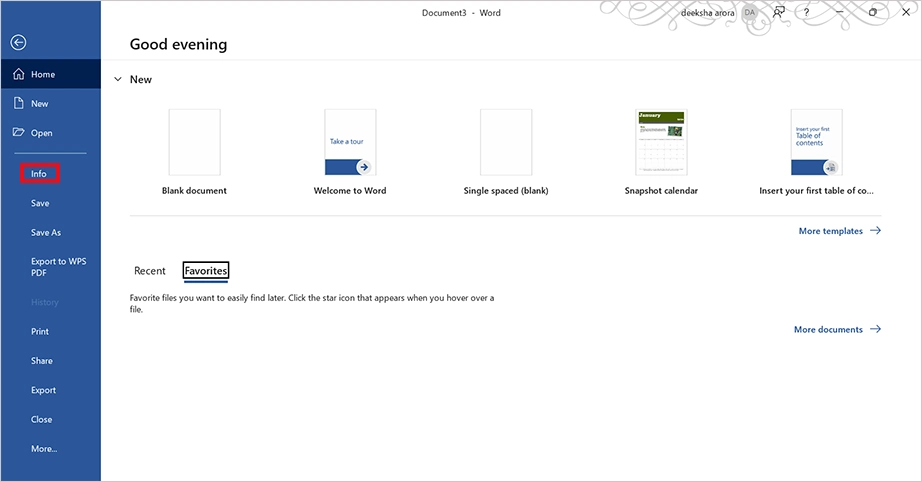Collapse the New section chevron

click(118, 79)
